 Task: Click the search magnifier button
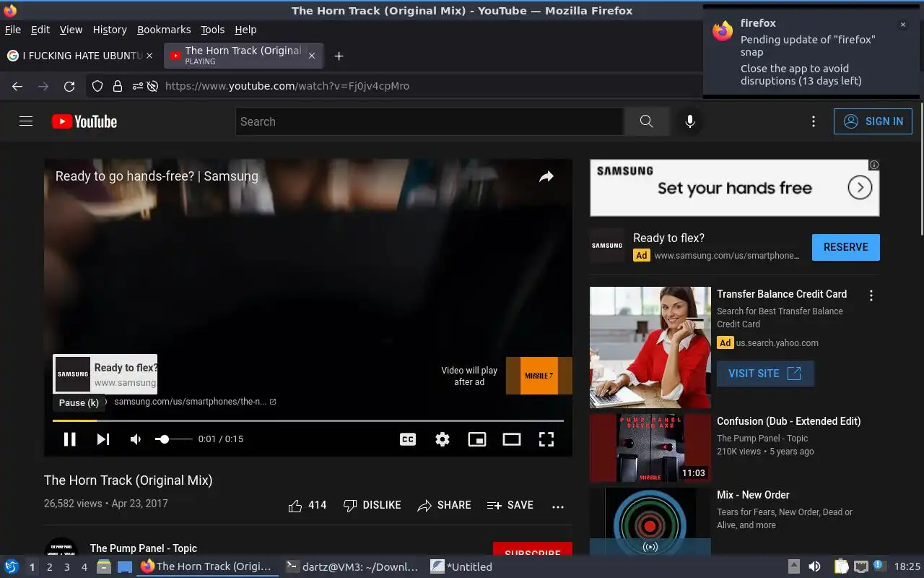(x=646, y=121)
